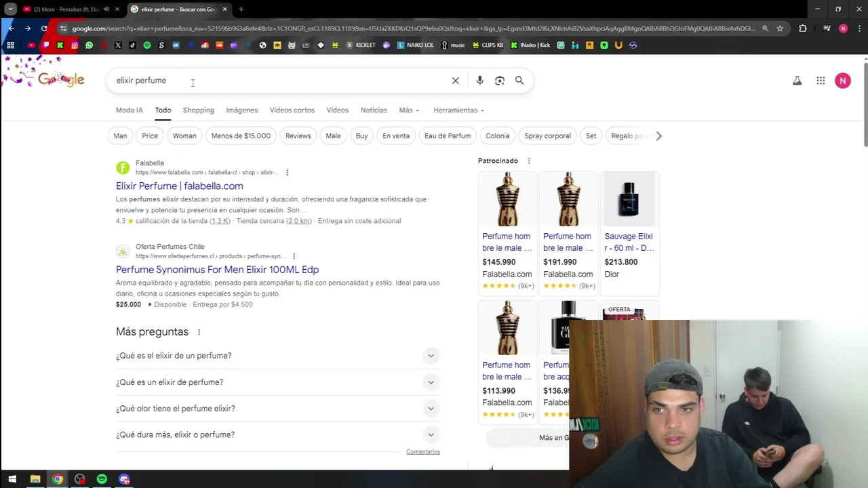868x488 pixels.
Task: Open Google Labs flask icon
Action: (797, 81)
